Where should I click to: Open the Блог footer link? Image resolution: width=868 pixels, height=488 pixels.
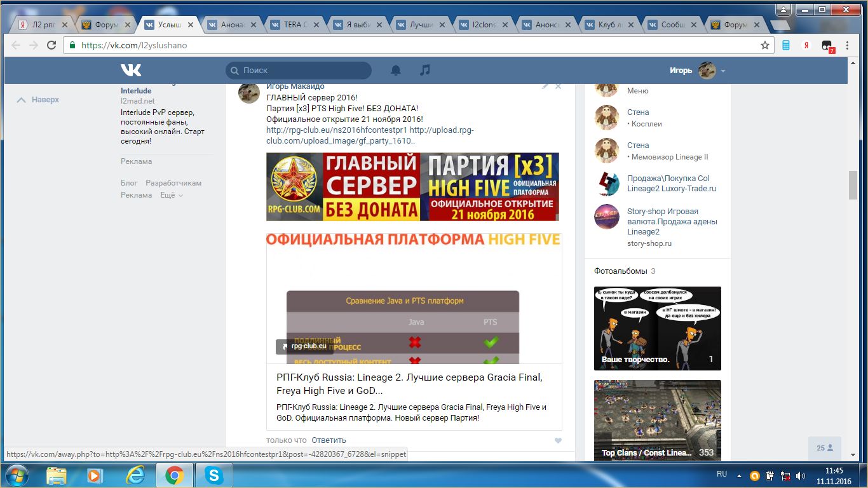click(129, 183)
